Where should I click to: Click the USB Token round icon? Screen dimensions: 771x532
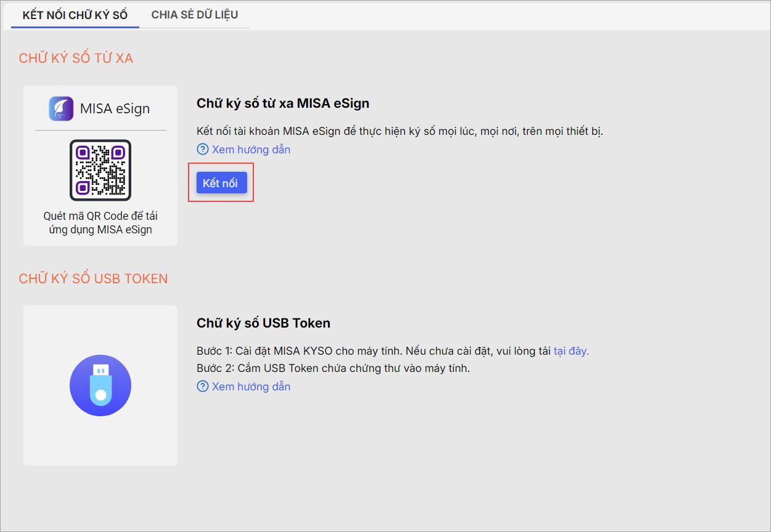coord(100,385)
